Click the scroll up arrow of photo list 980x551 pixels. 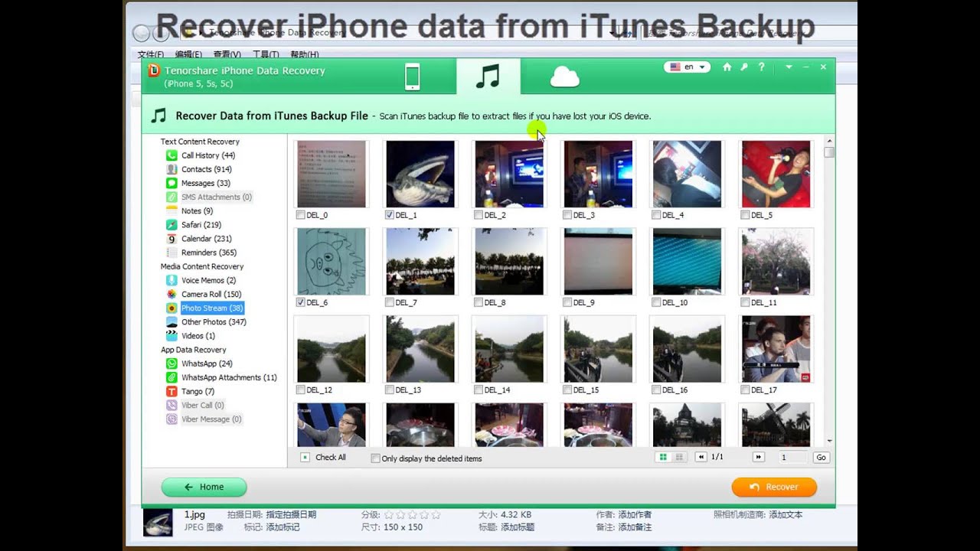coord(830,141)
